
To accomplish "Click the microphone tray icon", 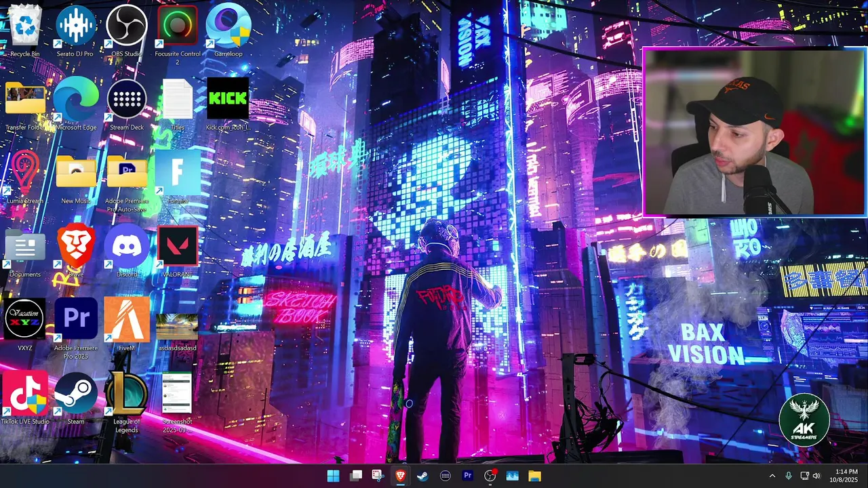I will click(x=788, y=476).
